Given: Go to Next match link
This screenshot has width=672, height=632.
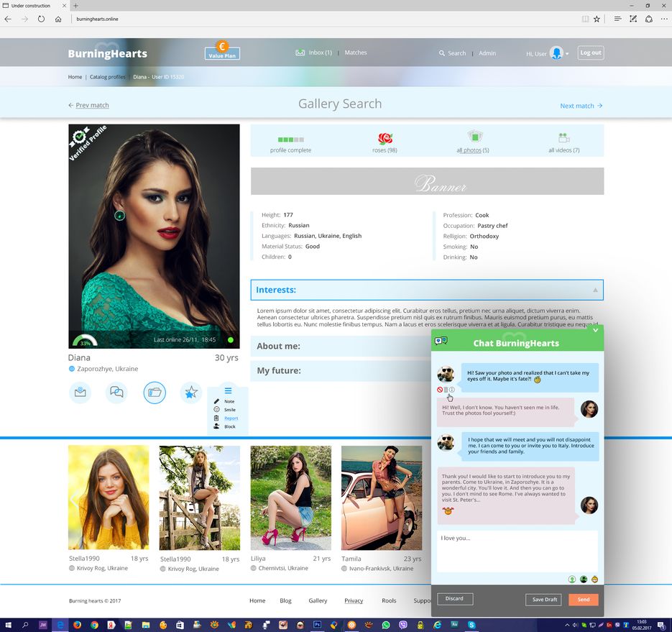Looking at the screenshot, I should click(x=581, y=106).
